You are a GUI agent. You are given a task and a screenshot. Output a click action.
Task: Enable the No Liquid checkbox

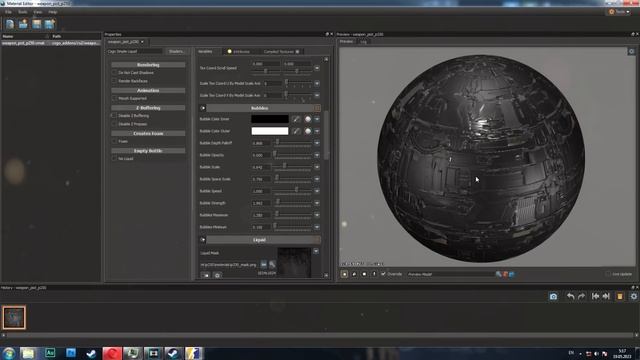[114, 158]
